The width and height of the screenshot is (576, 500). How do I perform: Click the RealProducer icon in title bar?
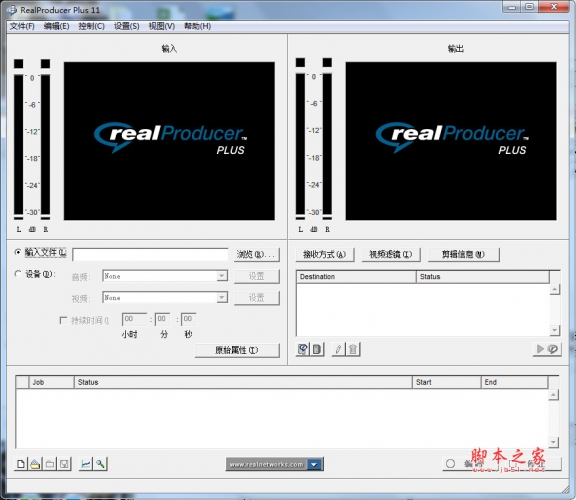(12, 10)
